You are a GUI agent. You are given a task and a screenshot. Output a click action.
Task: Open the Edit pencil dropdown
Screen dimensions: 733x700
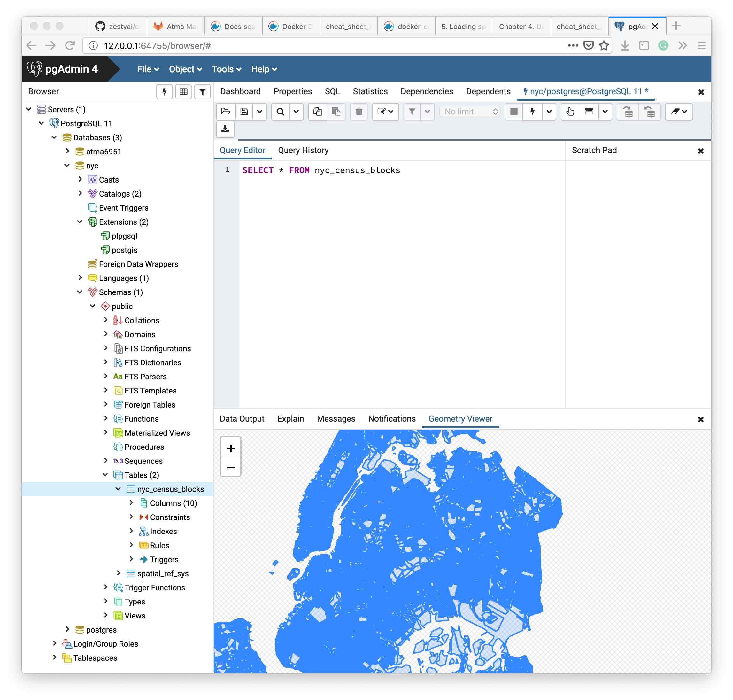385,112
